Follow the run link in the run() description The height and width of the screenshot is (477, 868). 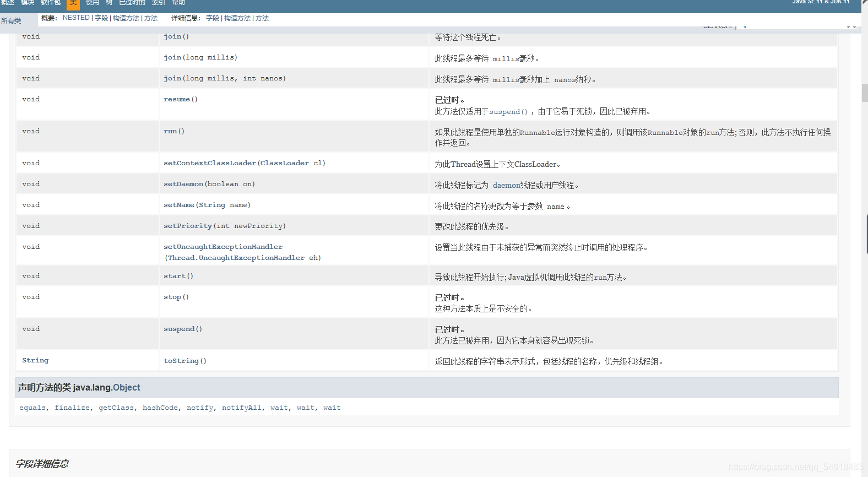pos(713,133)
